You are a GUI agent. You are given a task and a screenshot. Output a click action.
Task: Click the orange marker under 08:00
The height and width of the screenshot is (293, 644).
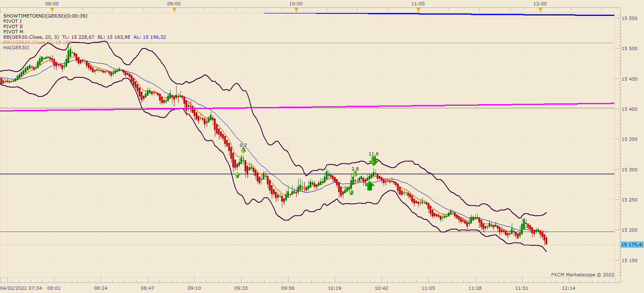52,10
